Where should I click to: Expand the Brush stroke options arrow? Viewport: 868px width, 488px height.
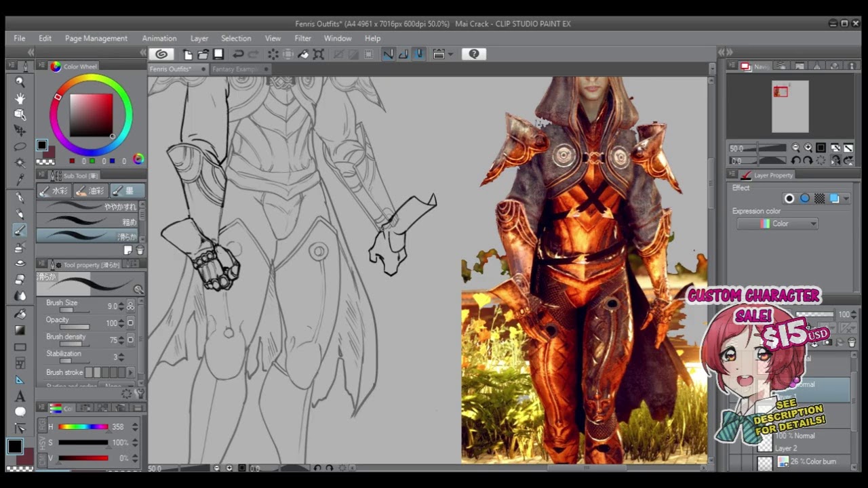[131, 373]
